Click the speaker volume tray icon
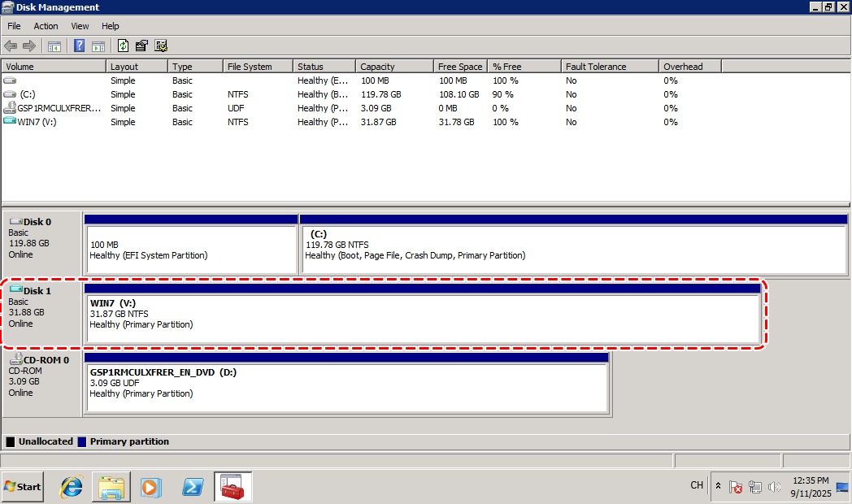Viewport: 852px width, 504px height. tap(774, 487)
